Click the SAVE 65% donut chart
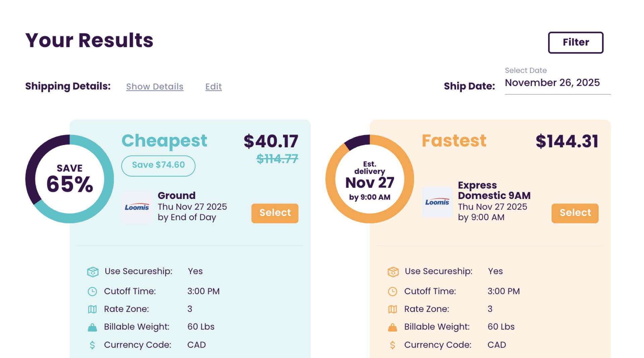 [69, 178]
